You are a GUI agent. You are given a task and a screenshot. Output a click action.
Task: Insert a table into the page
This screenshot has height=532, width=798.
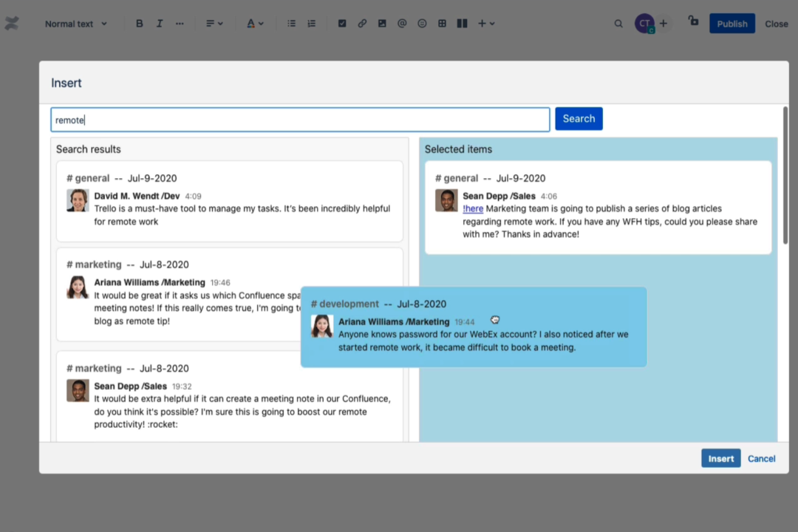(442, 23)
